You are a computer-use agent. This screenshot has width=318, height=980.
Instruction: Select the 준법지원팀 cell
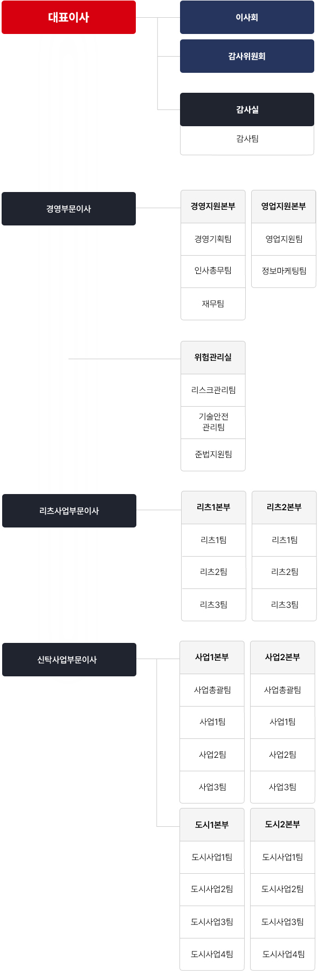213,455
